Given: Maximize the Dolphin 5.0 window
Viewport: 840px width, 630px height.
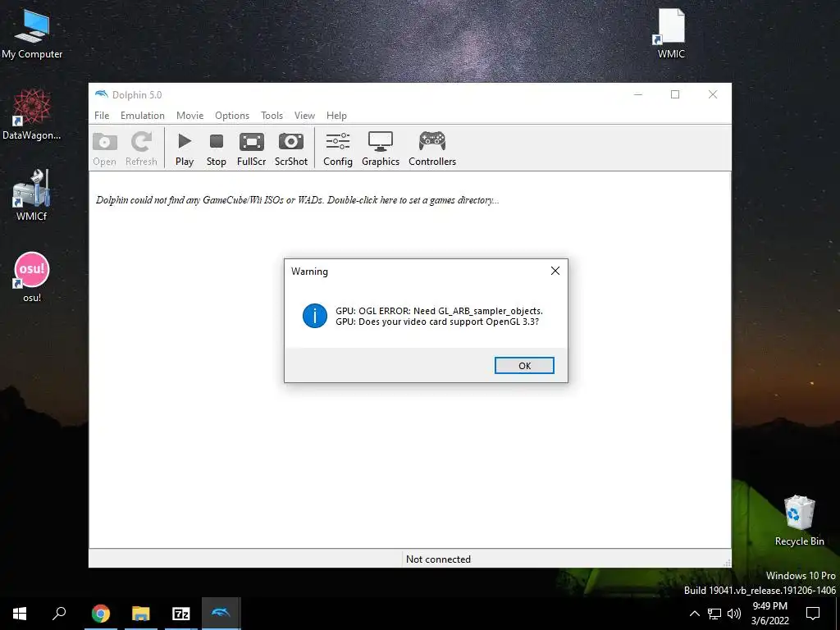Looking at the screenshot, I should pyautogui.click(x=675, y=94).
